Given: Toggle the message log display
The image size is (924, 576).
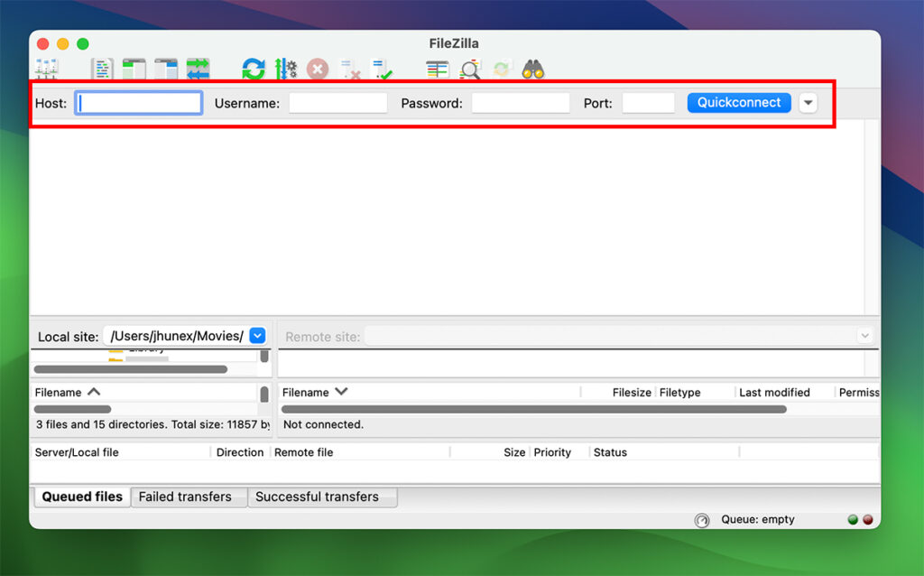Looking at the screenshot, I should coord(102,69).
